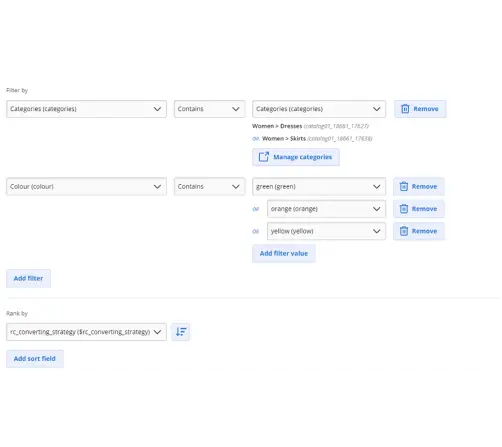Click trash icon beside yellow colour value

404,231
